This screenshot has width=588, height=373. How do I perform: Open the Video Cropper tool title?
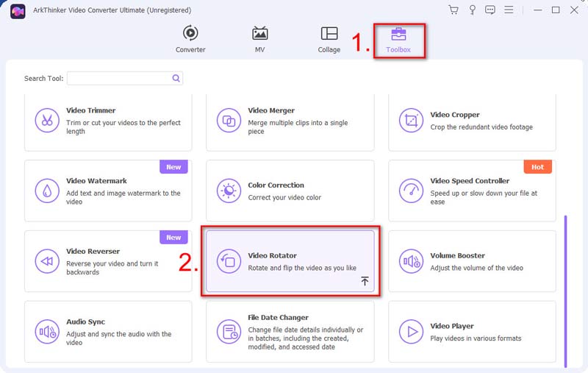pos(455,115)
